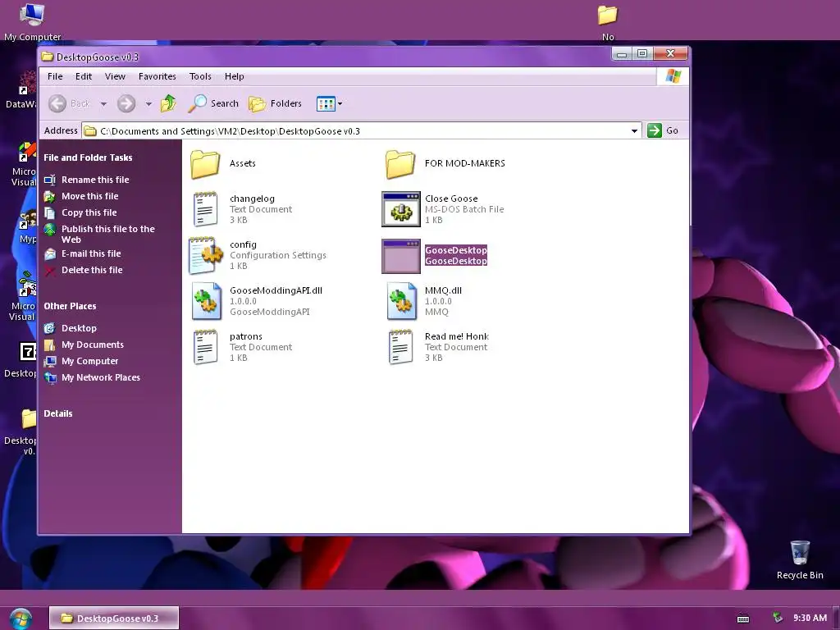Open the Help menu
The height and width of the screenshot is (630, 840).
[234, 76]
